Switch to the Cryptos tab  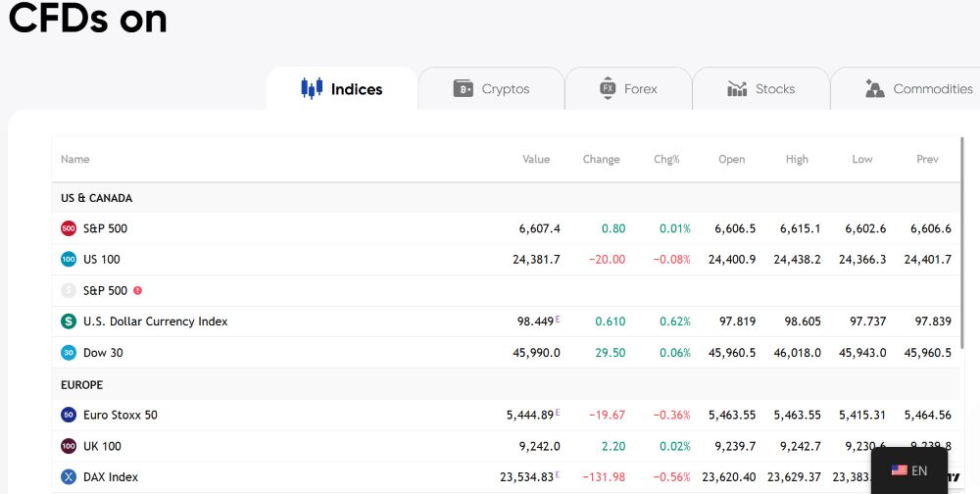[491, 89]
